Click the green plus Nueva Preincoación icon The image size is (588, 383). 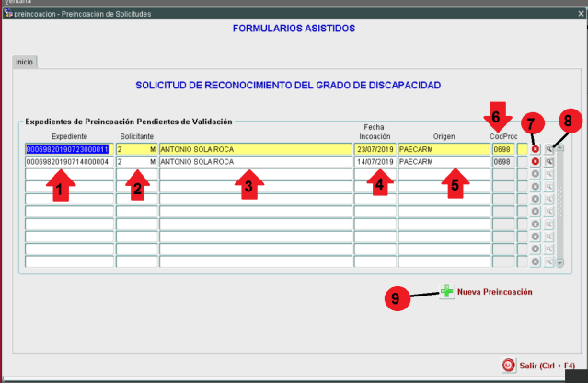coord(447,291)
